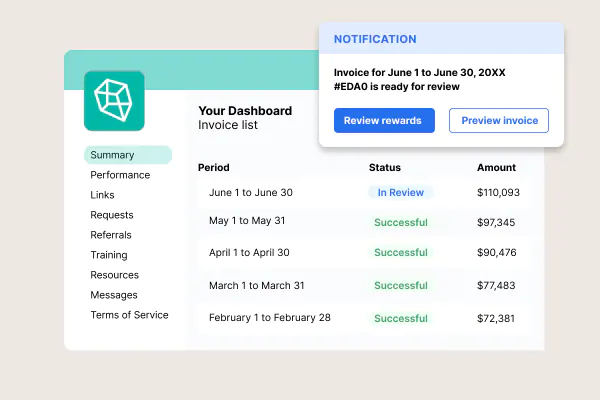Click the Amount column header
Viewport: 600px width, 400px height.
pos(496,167)
